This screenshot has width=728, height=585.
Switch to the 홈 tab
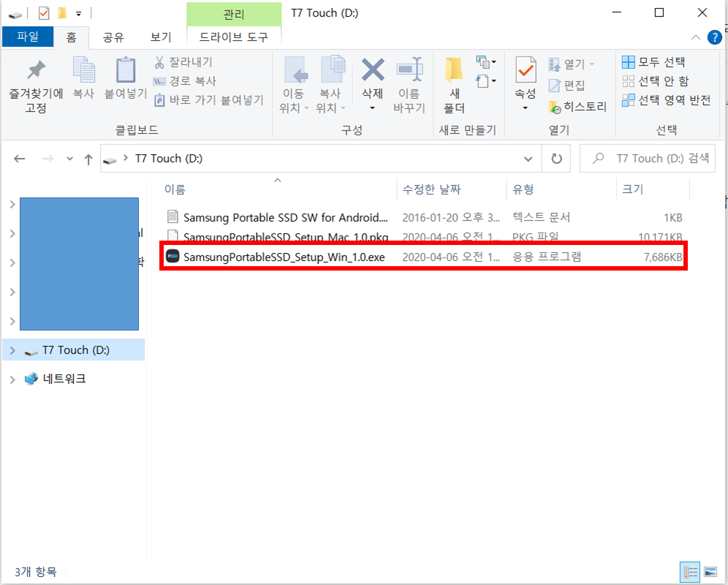[x=71, y=37]
